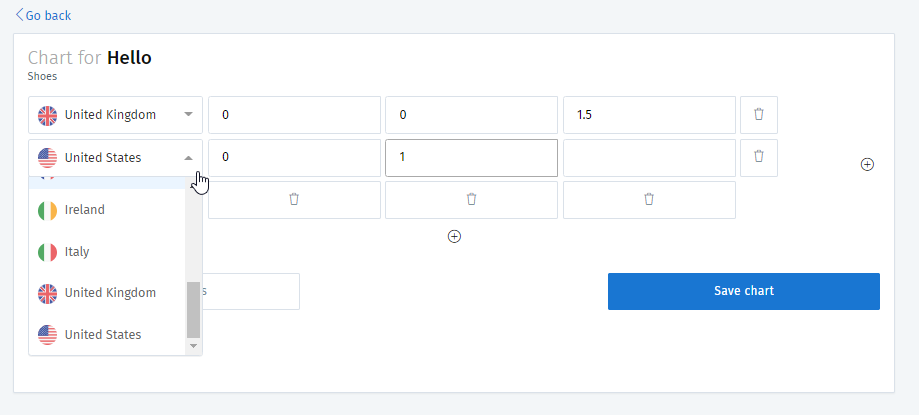919x415 pixels.
Task: Add a new row with bottom plus icon
Action: (454, 236)
